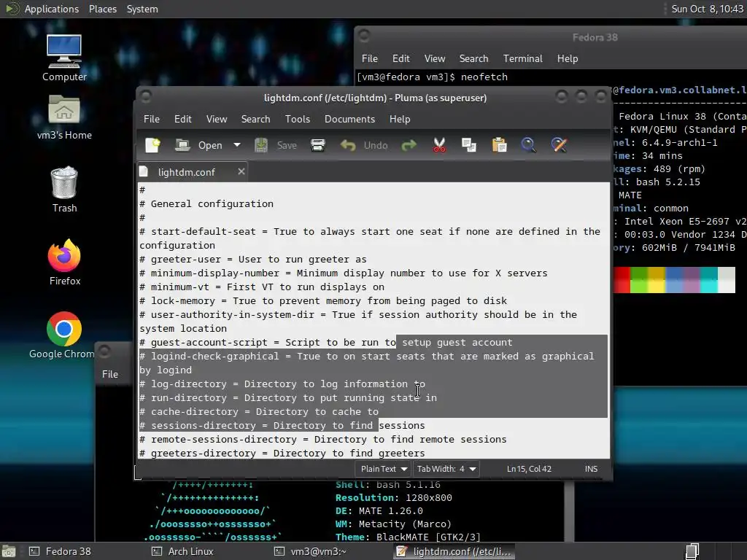Screen dimensions: 747x560
Task: Click the Redo arrow icon
Action: click(409, 145)
